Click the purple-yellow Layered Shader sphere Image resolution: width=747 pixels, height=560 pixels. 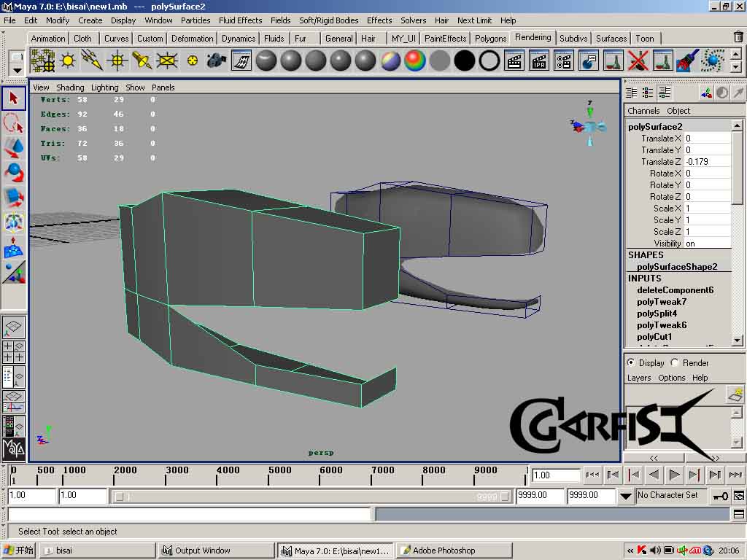coord(390,61)
